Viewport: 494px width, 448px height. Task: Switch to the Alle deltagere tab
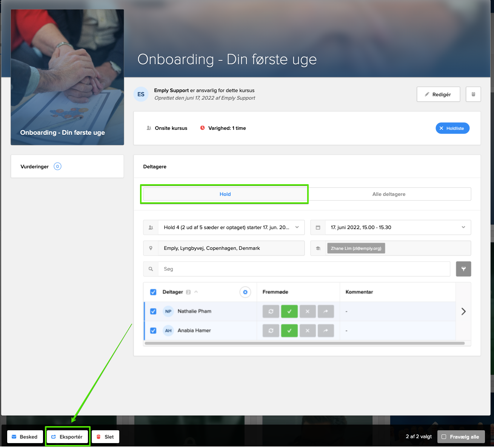pos(389,194)
